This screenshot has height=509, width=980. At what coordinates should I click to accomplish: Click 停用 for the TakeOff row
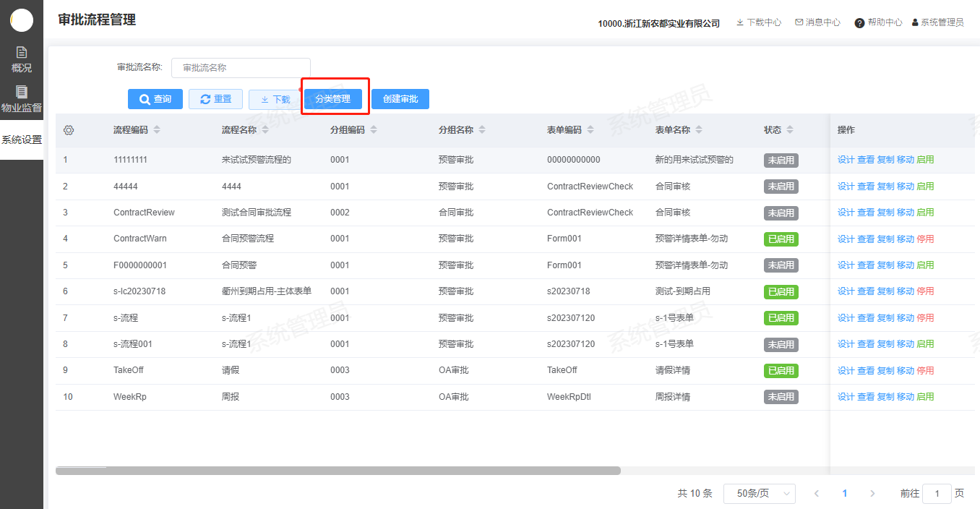click(925, 371)
